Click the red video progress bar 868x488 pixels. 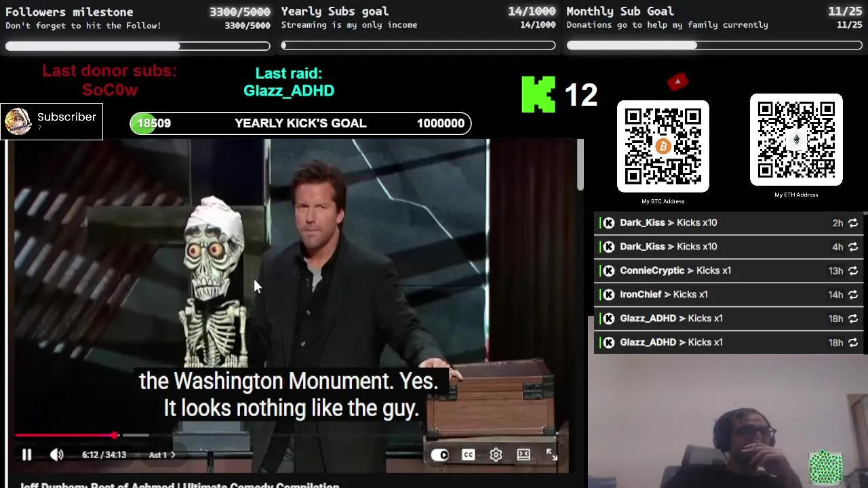pos(65,435)
